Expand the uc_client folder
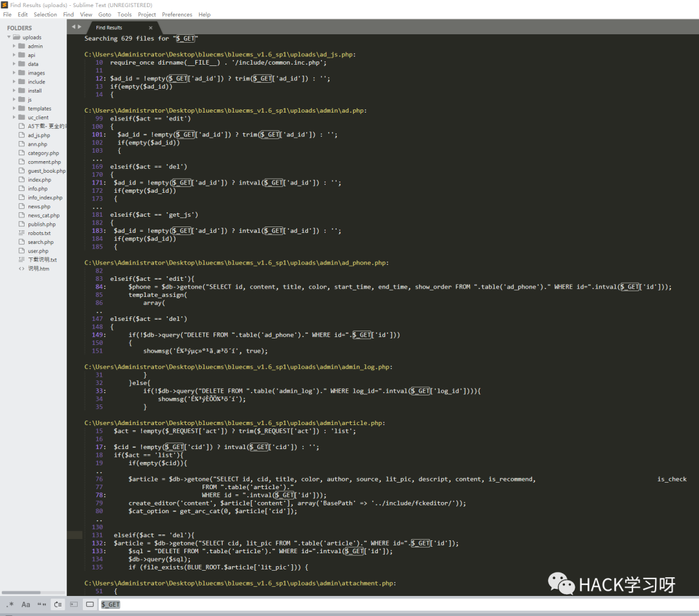The width and height of the screenshot is (699, 616). [14, 117]
